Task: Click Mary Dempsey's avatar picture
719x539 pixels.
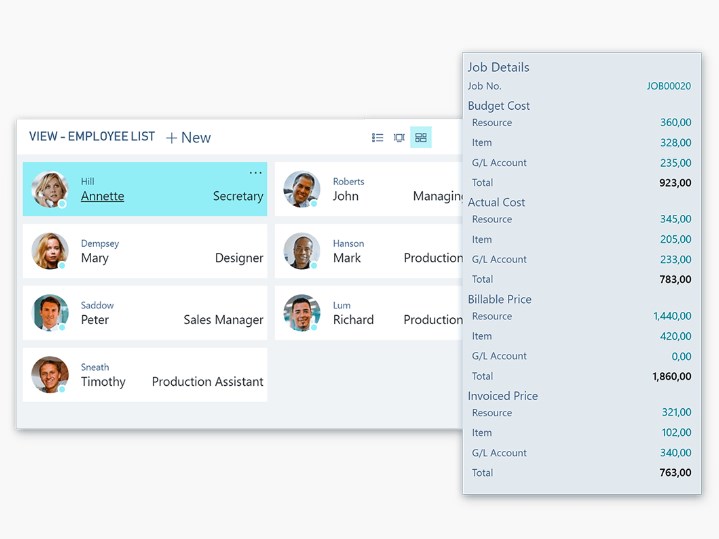Action: [x=49, y=251]
